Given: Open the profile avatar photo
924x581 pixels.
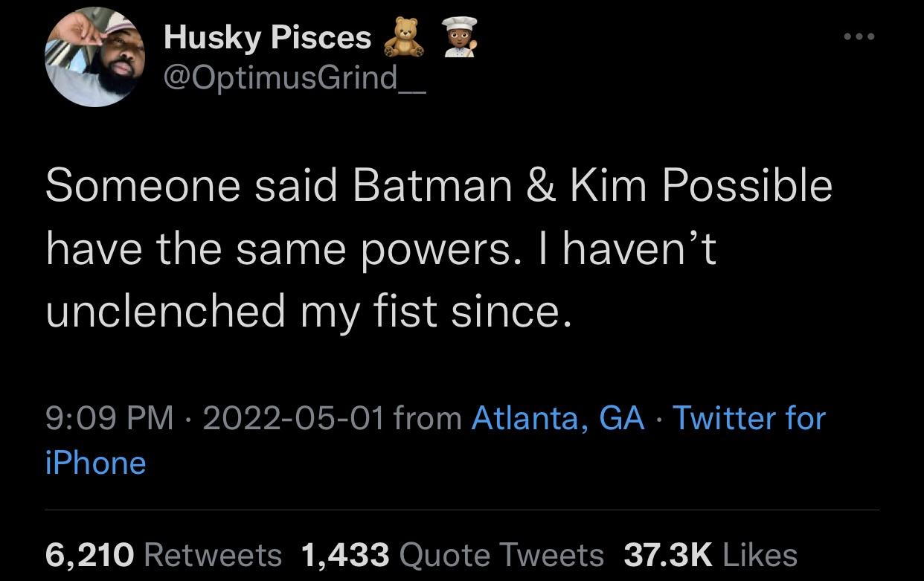Looking at the screenshot, I should point(94,57).
